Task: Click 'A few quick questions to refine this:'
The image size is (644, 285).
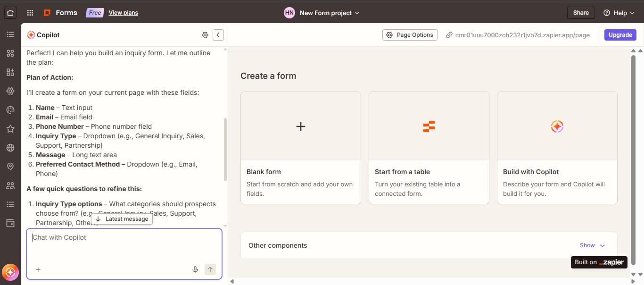Action: (x=84, y=189)
